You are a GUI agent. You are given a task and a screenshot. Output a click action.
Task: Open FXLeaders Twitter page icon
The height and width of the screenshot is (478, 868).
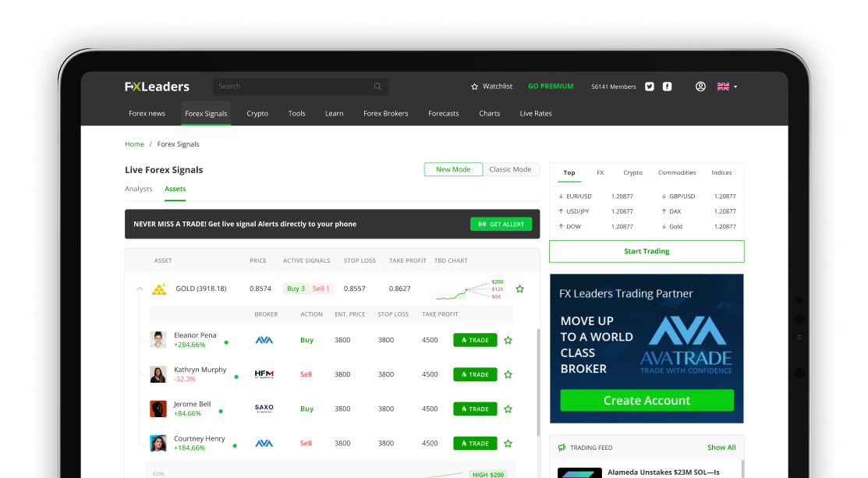point(650,87)
